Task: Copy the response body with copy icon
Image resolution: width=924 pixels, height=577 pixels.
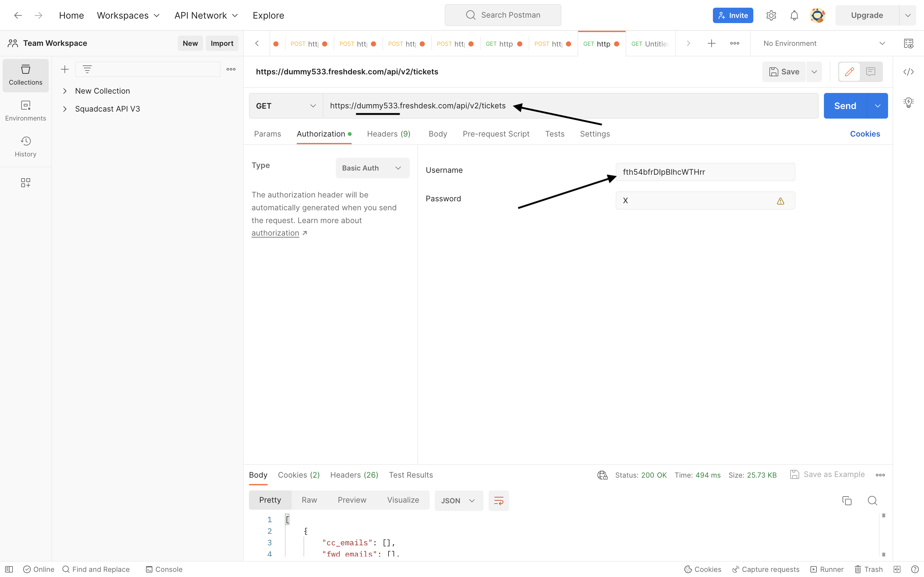Action: 847,500
